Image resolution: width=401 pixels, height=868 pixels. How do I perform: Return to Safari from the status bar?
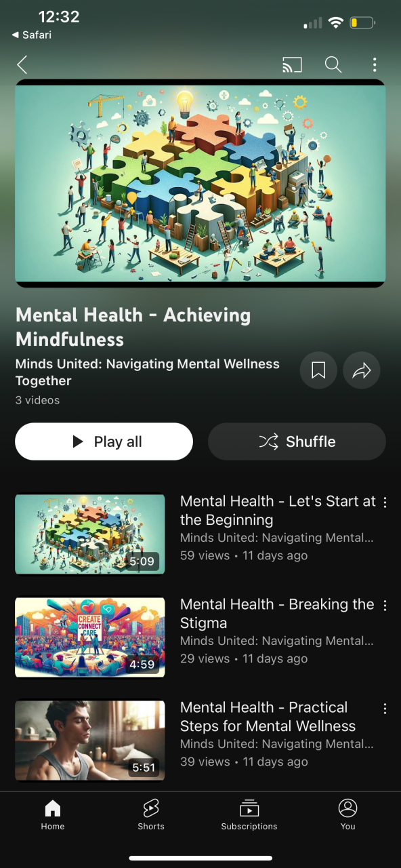32,35
